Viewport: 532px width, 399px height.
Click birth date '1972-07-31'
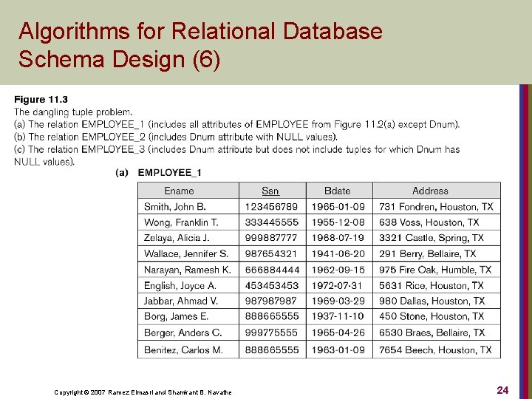pyautogui.click(x=337, y=286)
